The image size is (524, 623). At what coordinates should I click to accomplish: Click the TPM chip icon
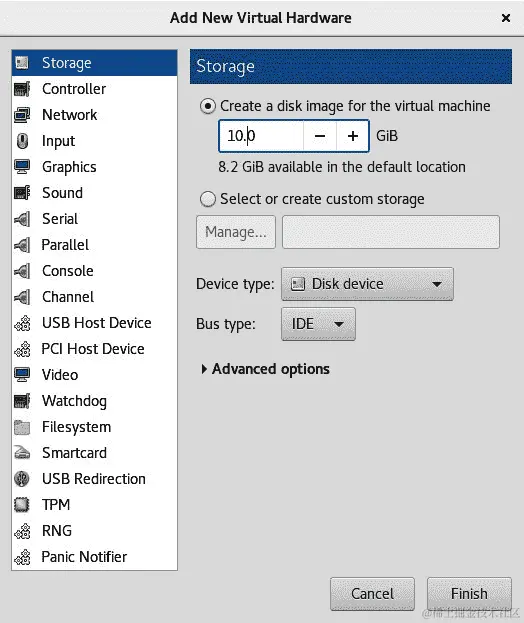(x=22, y=505)
